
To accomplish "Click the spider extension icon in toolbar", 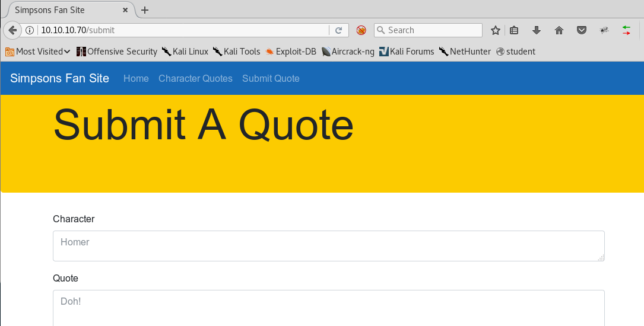I will click(604, 30).
